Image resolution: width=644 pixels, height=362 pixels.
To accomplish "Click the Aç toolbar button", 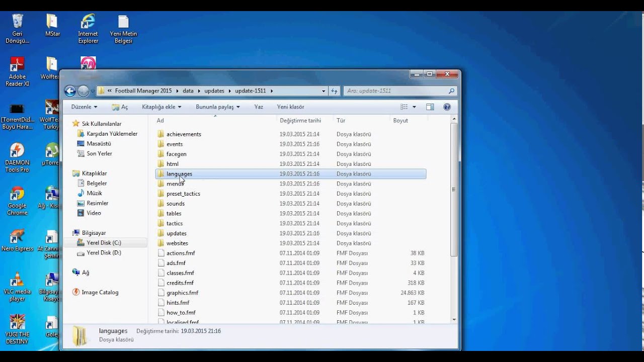I will (120, 107).
